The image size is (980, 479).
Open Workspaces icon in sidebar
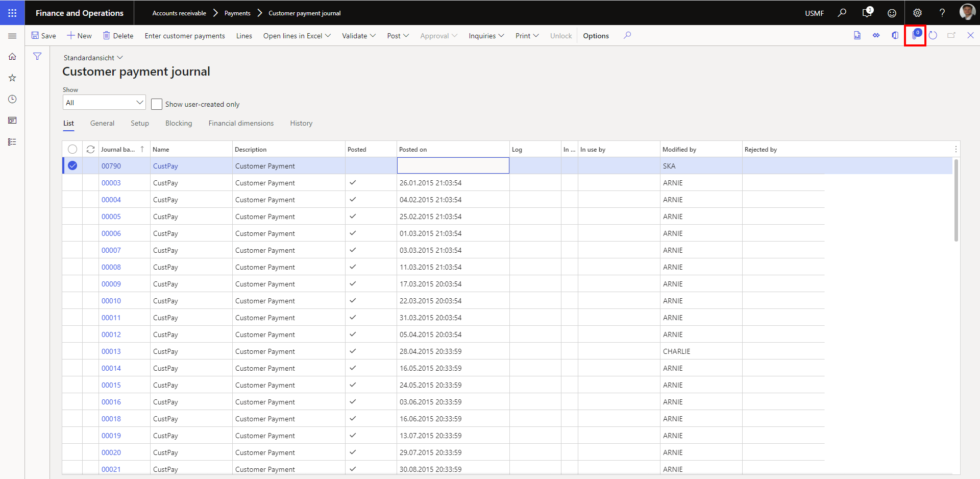click(x=12, y=121)
